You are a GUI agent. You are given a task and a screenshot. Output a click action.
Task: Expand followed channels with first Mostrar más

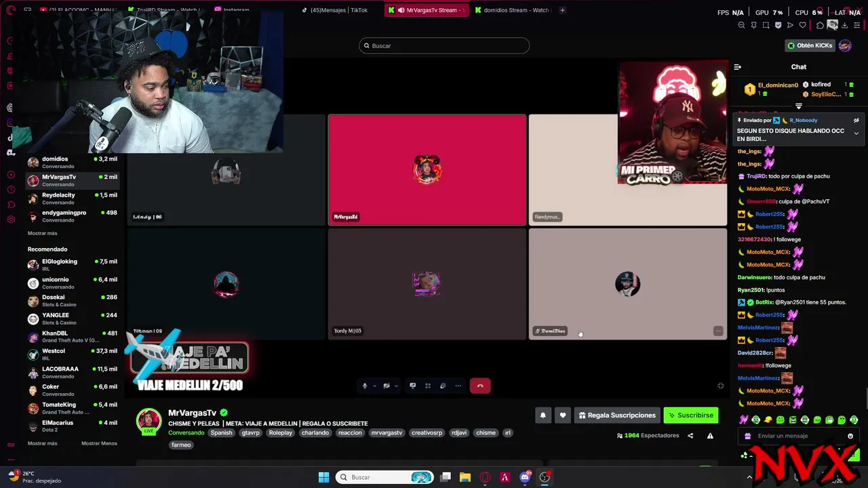(x=42, y=233)
